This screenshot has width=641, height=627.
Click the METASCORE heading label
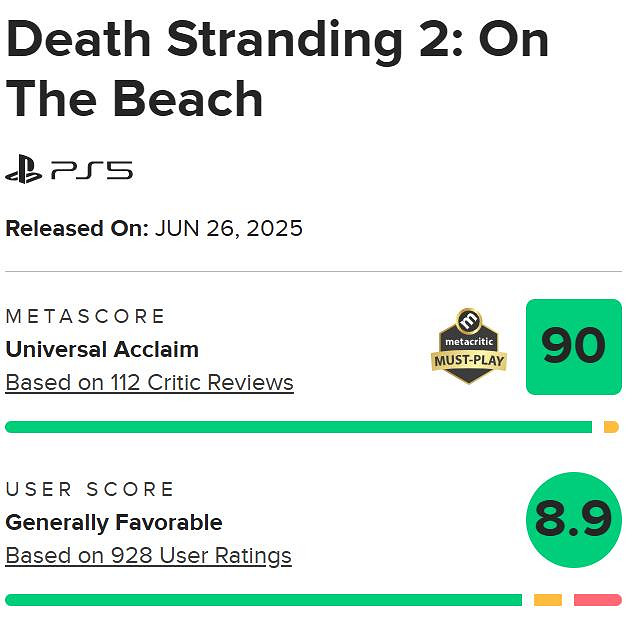(x=86, y=316)
